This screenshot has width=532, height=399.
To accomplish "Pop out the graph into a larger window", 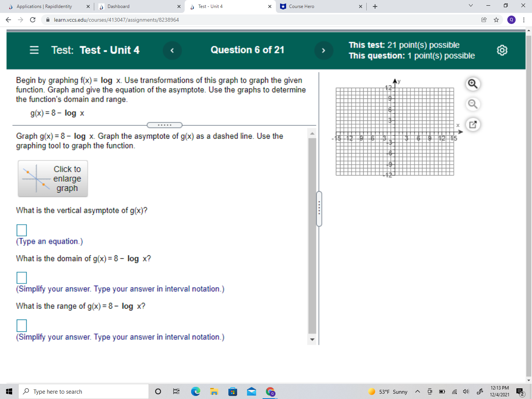I will pyautogui.click(x=472, y=124).
